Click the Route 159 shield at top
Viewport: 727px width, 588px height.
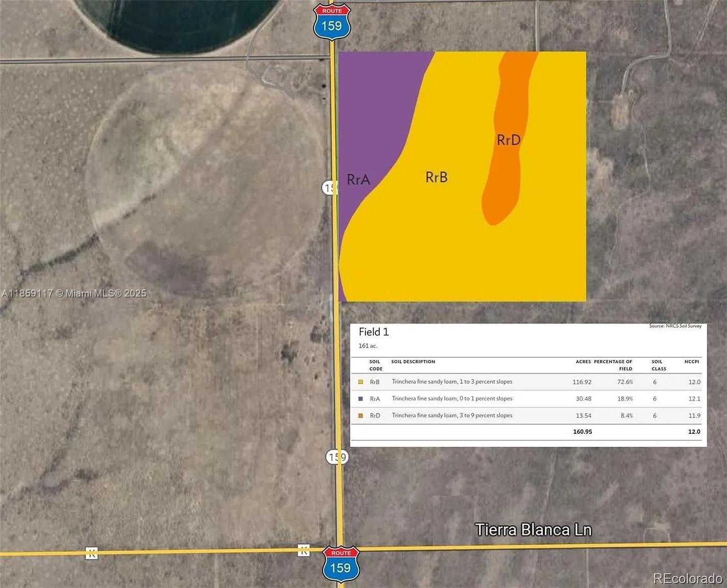[x=332, y=22]
